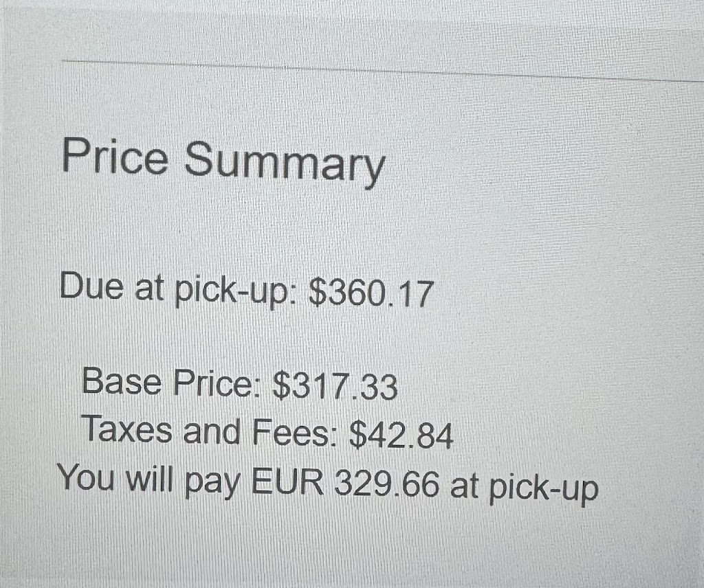Click the trailing at pick-up text
The image size is (704, 588).
point(524,488)
